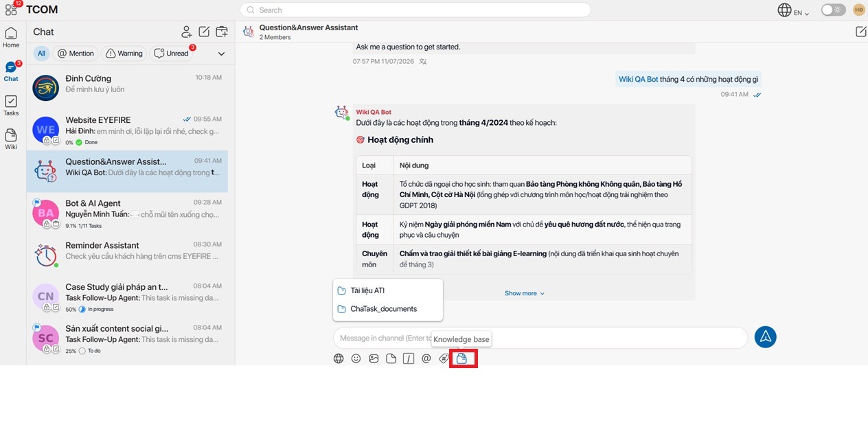The height and width of the screenshot is (445, 868).
Task: Click the 07:57 PM 11/07/2026 timestamp
Action: [384, 61]
